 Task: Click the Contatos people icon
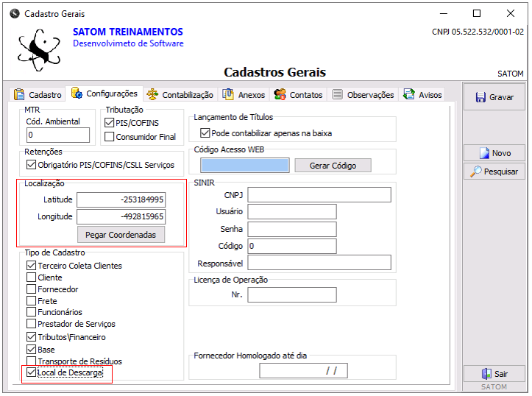(280, 94)
